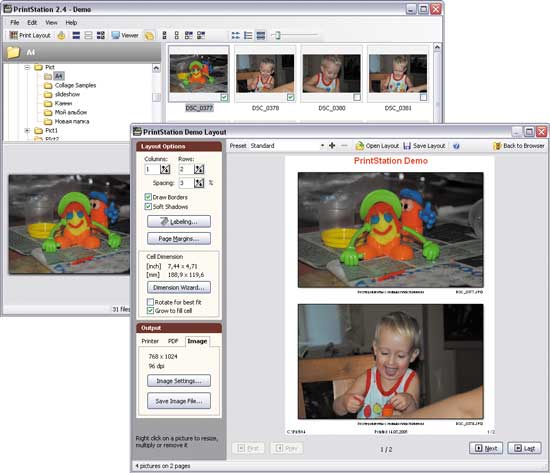Click the Save Layout floppy icon
Viewport: 550px width, 473px height.
tap(407, 146)
